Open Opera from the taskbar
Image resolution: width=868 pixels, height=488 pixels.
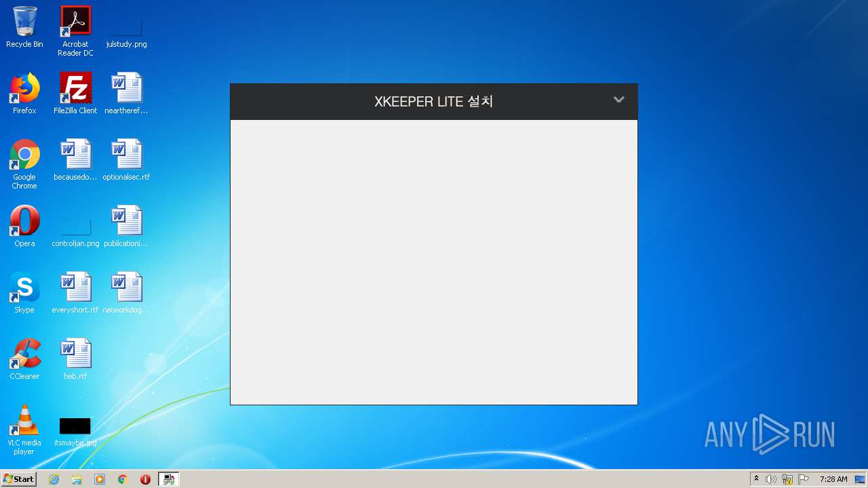click(x=145, y=479)
